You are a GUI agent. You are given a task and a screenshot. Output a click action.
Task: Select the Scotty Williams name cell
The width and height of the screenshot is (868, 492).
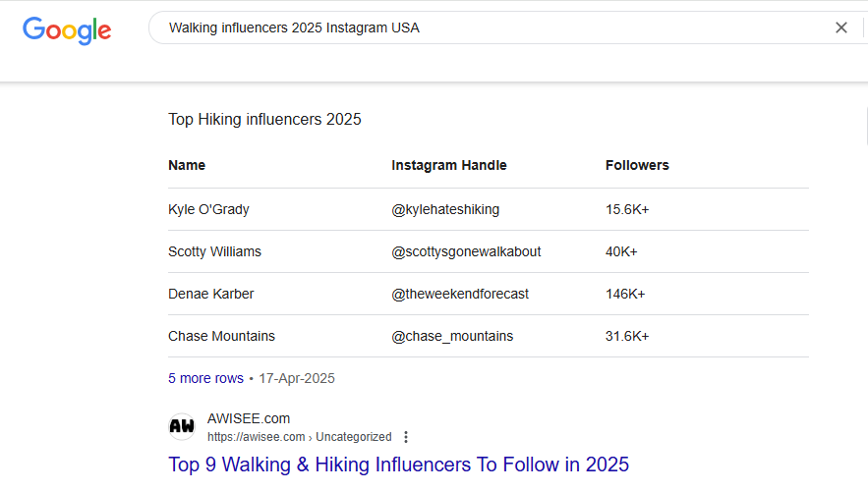(214, 251)
